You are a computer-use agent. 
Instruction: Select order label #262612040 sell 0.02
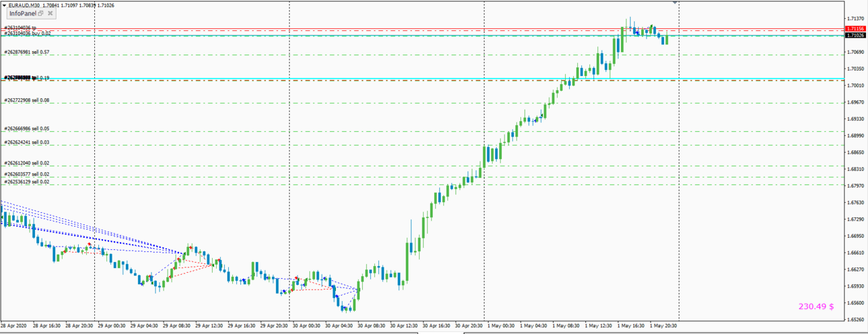(x=27, y=163)
